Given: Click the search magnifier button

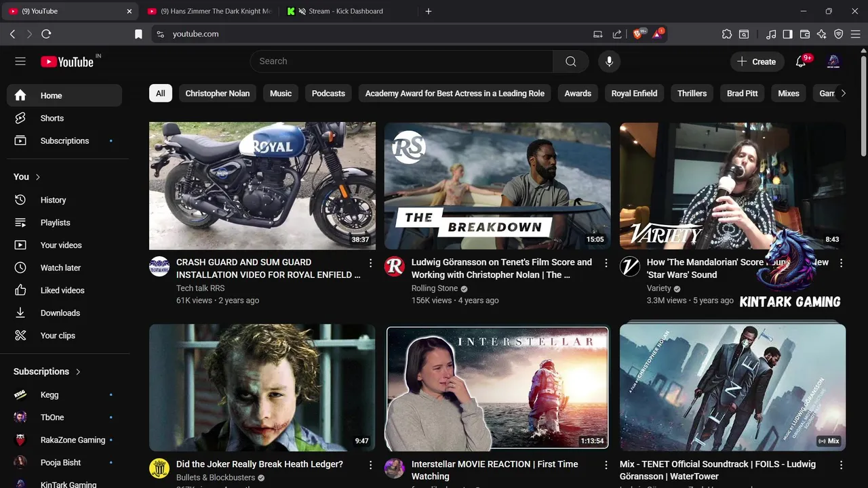Looking at the screenshot, I should tap(571, 61).
